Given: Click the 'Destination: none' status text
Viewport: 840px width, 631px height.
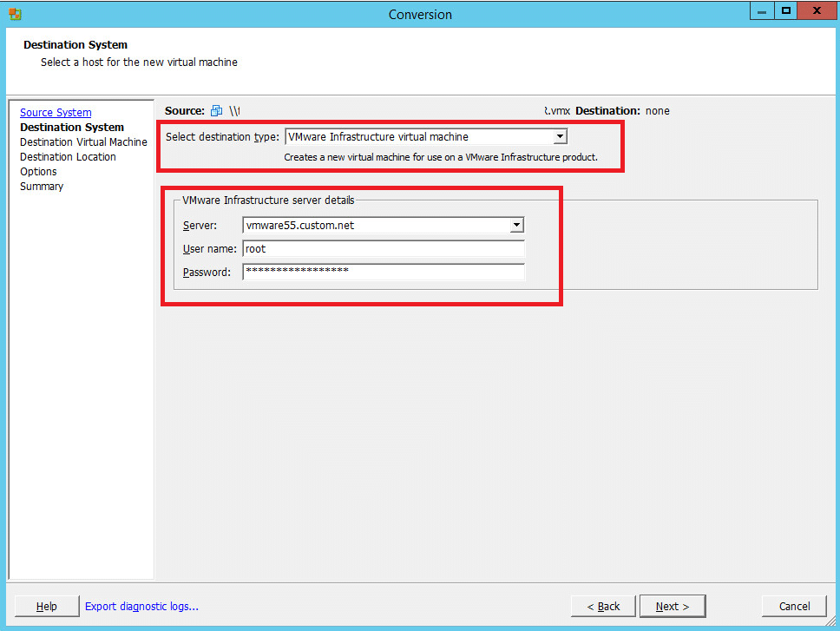Looking at the screenshot, I should click(x=622, y=111).
